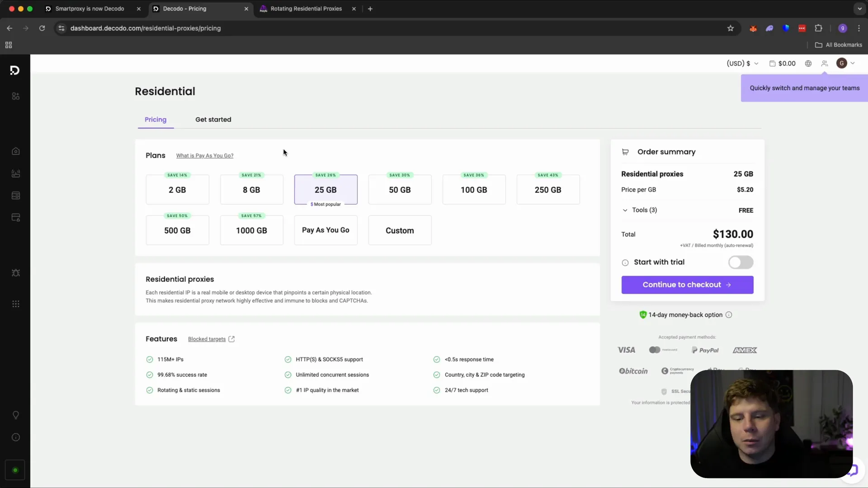868x488 pixels.
Task: Click the Quickly switch and manage your teams tooltip
Action: [x=804, y=88]
